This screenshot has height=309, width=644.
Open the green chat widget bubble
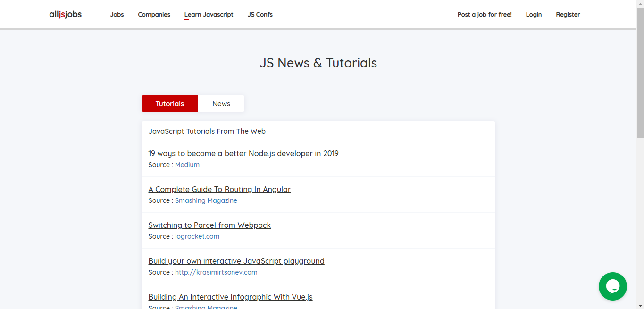612,286
